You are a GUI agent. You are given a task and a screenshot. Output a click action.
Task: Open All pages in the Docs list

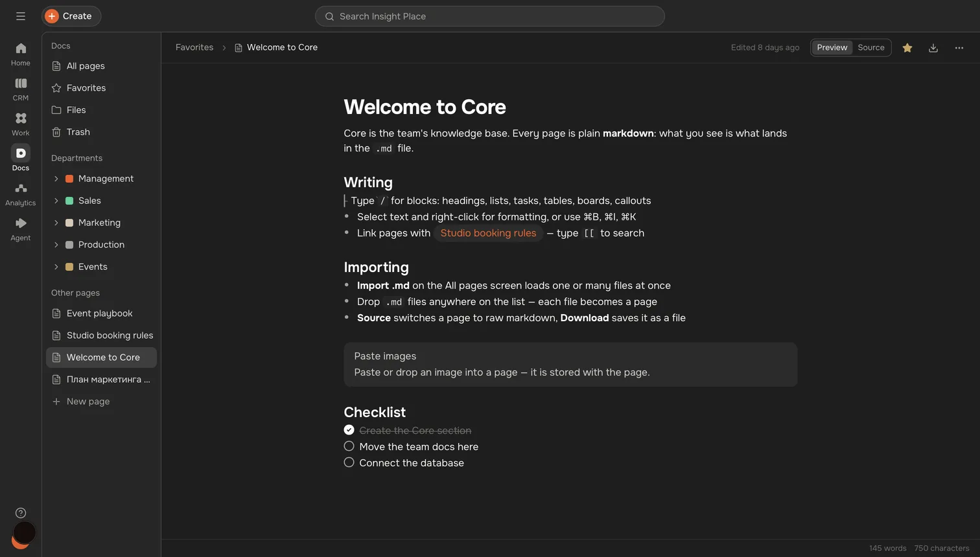click(x=102, y=66)
